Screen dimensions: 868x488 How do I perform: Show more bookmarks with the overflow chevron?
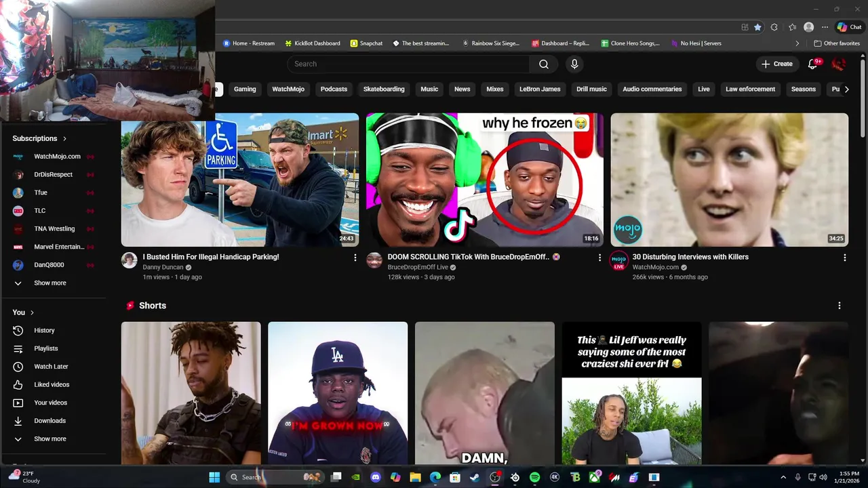tap(797, 43)
